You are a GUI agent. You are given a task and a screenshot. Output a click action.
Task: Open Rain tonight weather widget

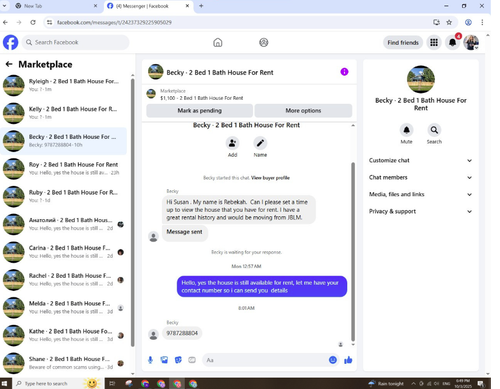pos(386,383)
